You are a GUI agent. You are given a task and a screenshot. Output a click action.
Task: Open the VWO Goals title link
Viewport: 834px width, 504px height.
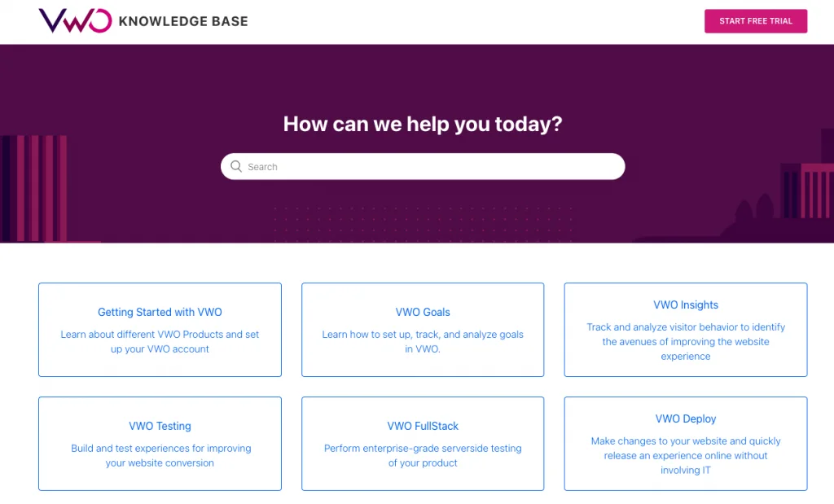tap(423, 312)
